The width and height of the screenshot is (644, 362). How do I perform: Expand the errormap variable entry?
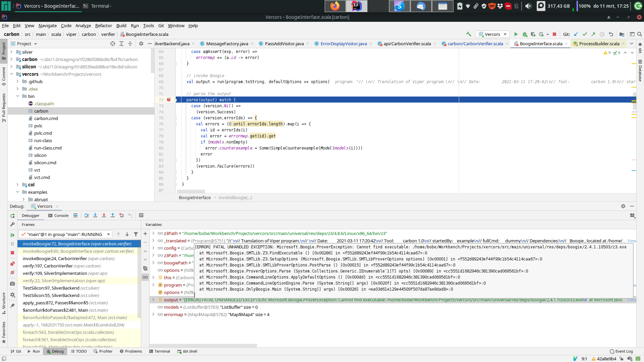[x=154, y=314]
